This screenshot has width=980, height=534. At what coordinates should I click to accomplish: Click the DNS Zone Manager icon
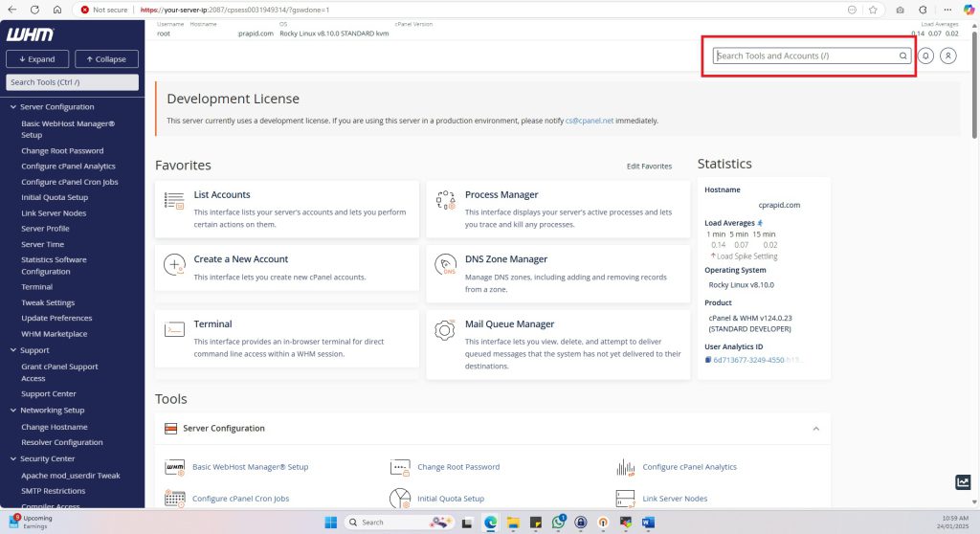[x=445, y=265]
